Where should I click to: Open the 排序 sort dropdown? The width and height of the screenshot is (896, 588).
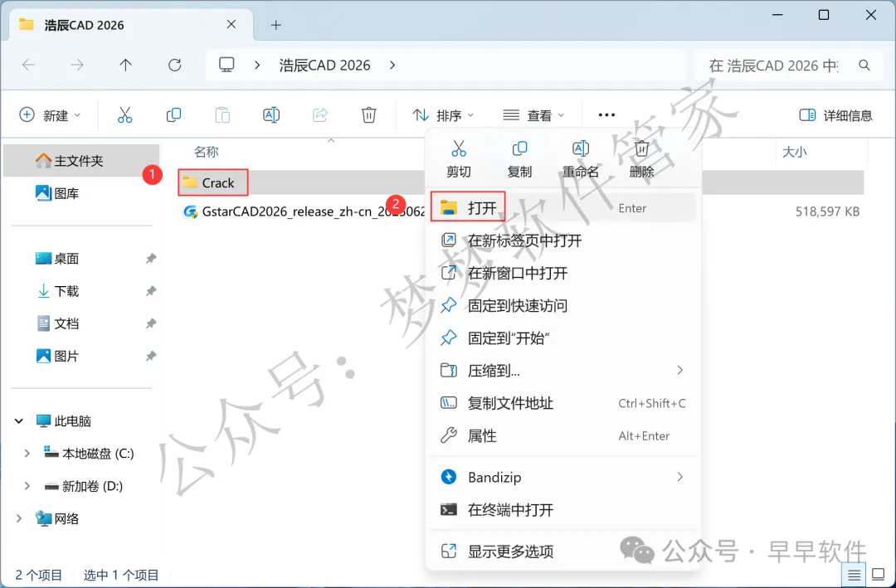[443, 115]
